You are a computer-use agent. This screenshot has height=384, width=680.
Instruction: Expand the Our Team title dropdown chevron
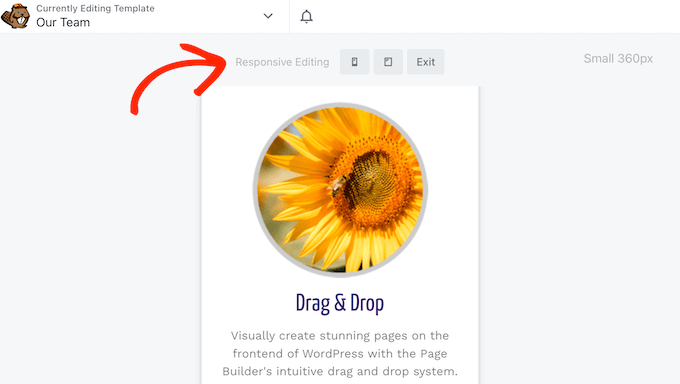(x=268, y=16)
